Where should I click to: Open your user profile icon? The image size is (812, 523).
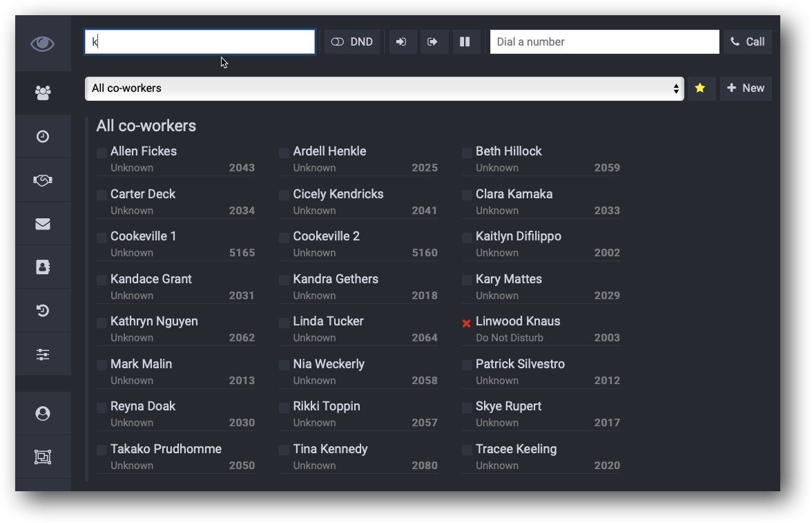tap(43, 413)
